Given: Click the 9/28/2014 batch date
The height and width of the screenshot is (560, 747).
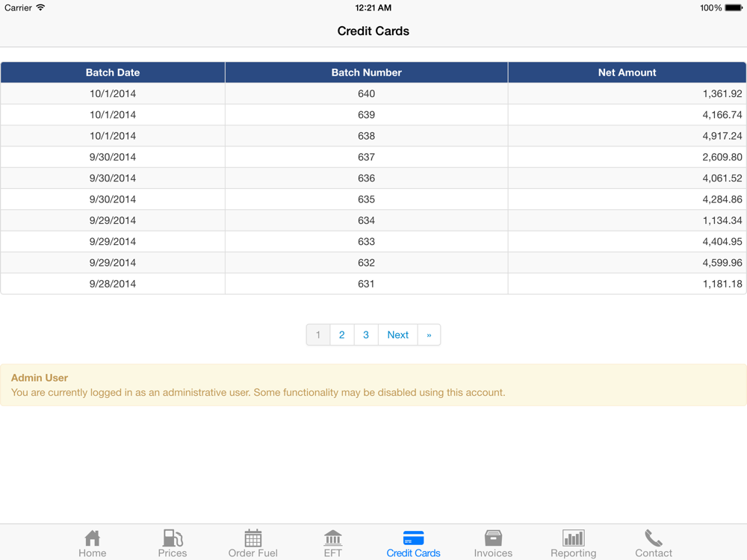Looking at the screenshot, I should [x=113, y=284].
